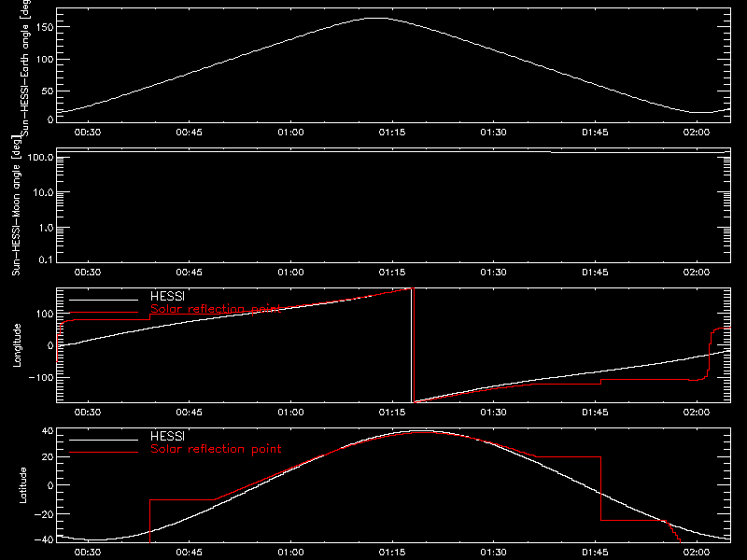Screen dimensions: 747x560
Task: Click red legend line in Latitude plot
Action: coord(104,453)
